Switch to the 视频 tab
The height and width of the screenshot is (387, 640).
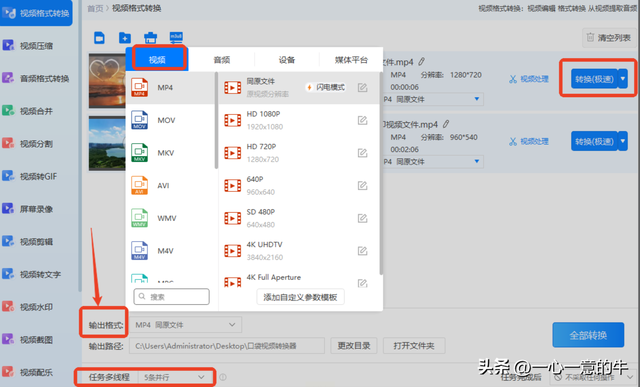(x=157, y=60)
